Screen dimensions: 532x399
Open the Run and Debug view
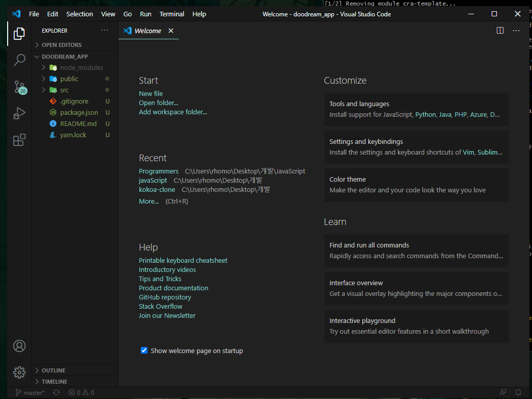[x=19, y=113]
